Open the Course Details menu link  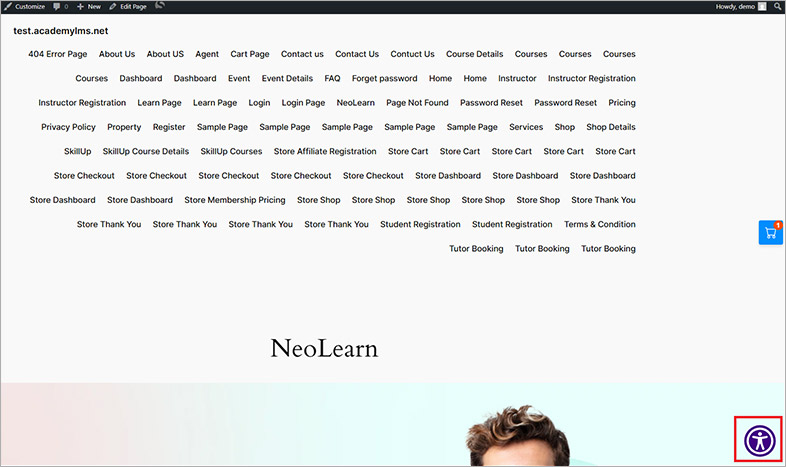(475, 54)
